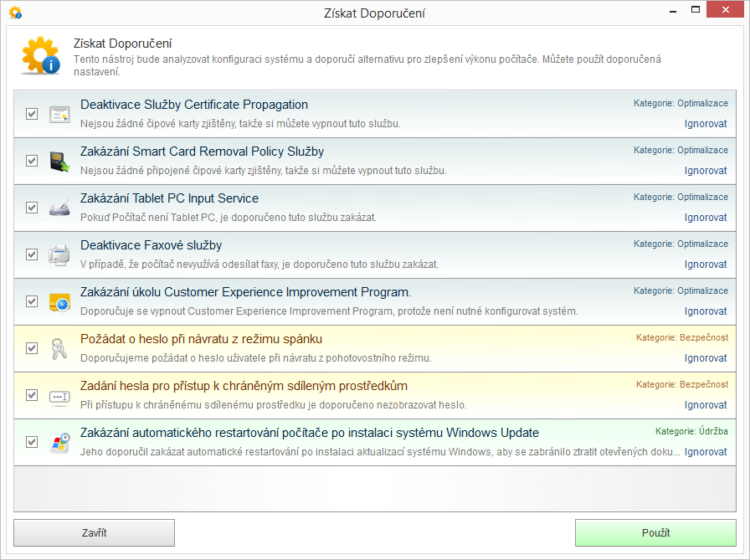Click the keys icon for sleep password

pos(59,348)
